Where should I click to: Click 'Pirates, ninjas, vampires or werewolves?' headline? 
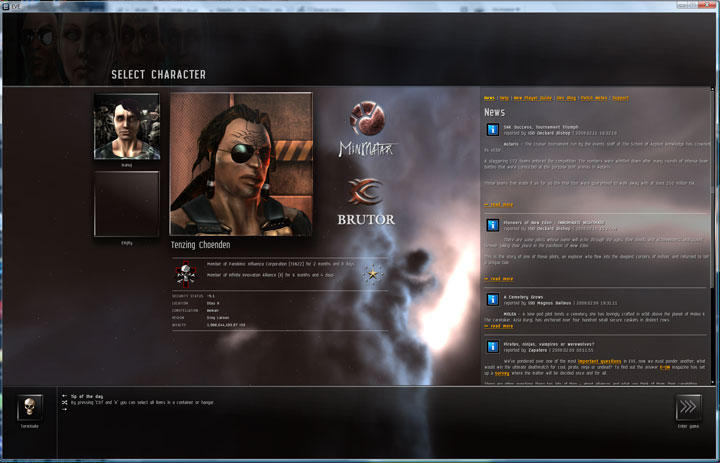click(x=549, y=344)
